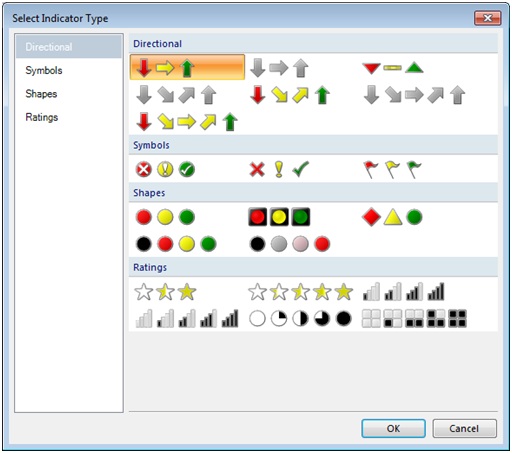Open the Symbols category in sidebar
Screen dimensions: 512x453
click(x=44, y=70)
